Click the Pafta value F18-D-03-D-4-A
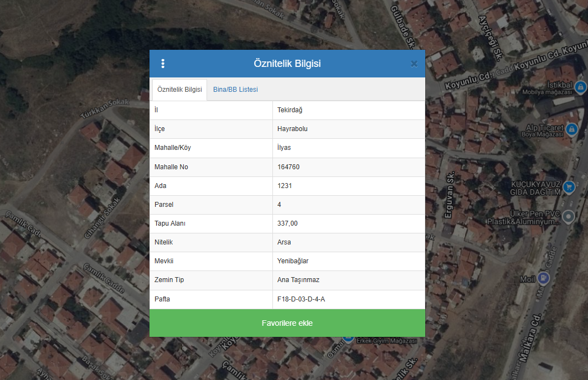 coord(301,299)
